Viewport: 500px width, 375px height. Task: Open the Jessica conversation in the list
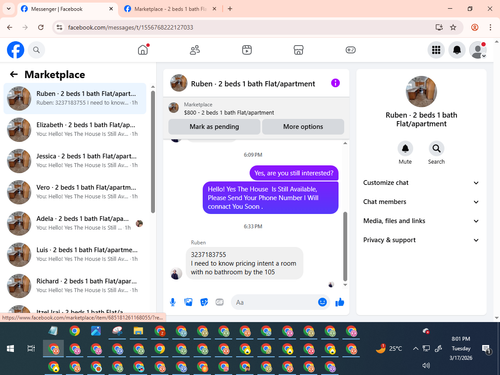point(75,161)
